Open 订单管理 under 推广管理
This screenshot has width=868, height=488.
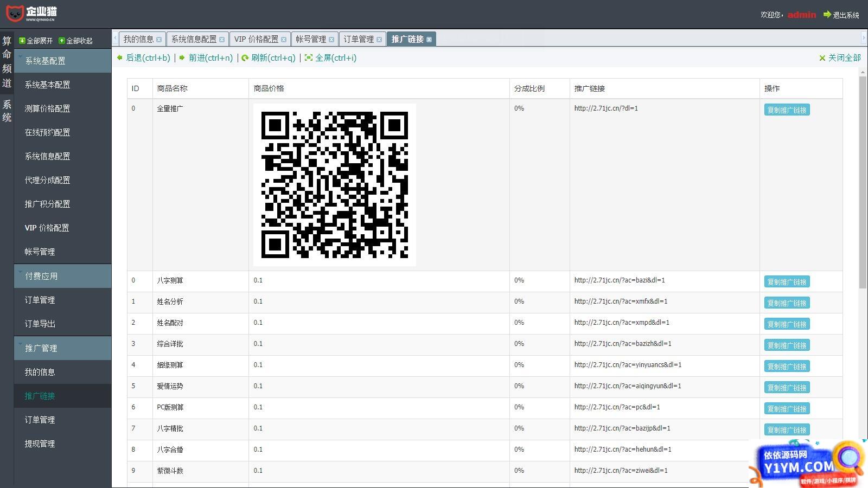click(x=62, y=420)
